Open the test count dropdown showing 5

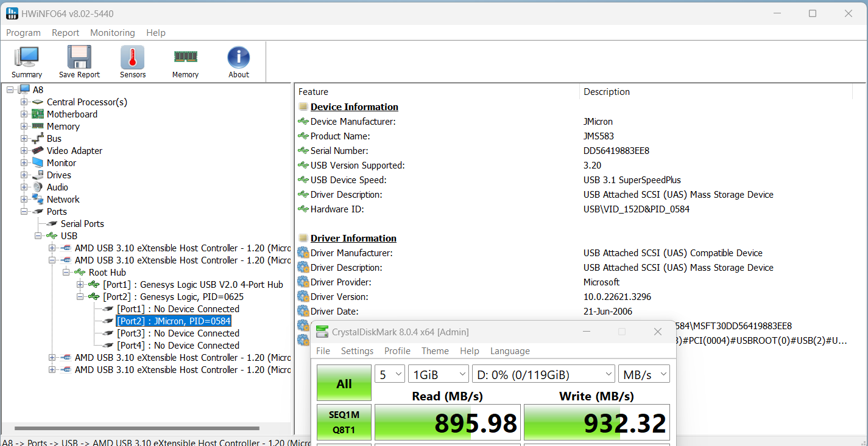(x=390, y=375)
